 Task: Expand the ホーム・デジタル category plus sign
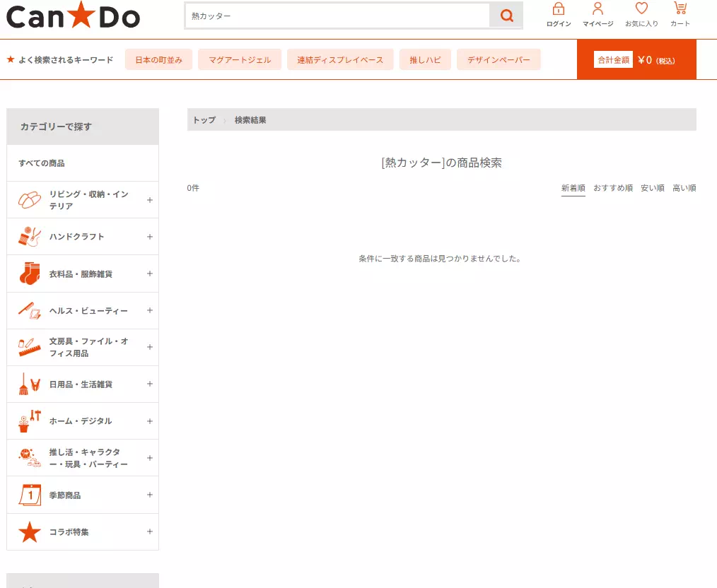tap(149, 421)
